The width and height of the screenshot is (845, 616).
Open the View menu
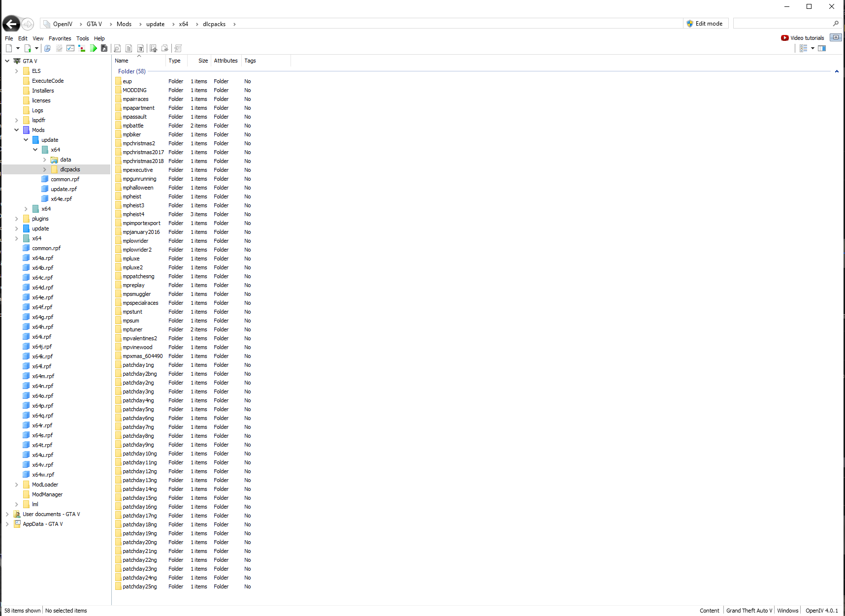point(38,38)
